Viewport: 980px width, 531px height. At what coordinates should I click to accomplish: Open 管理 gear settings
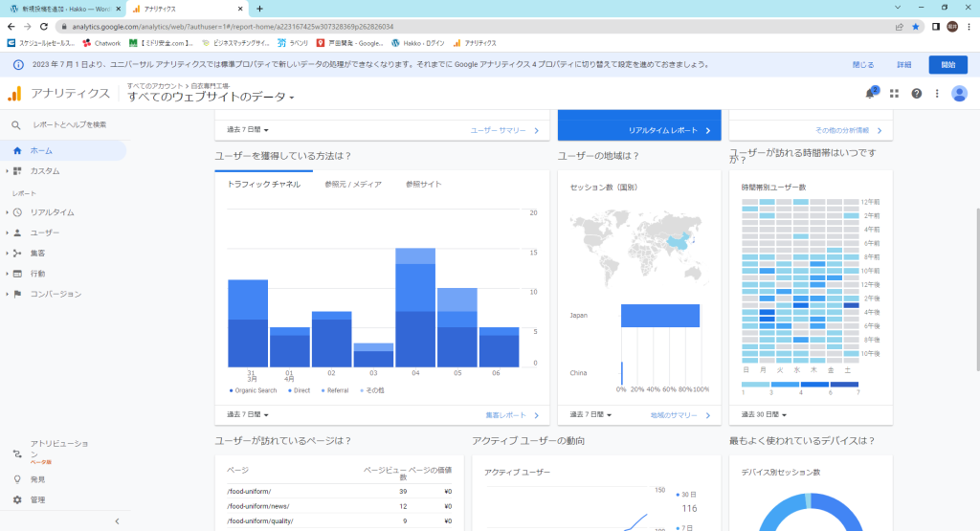pos(37,499)
